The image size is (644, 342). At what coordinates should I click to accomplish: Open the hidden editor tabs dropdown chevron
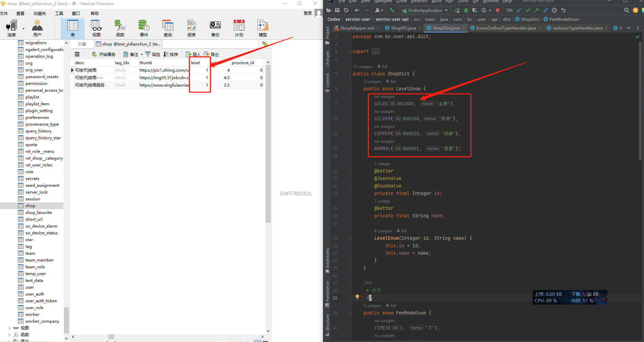pos(628,28)
